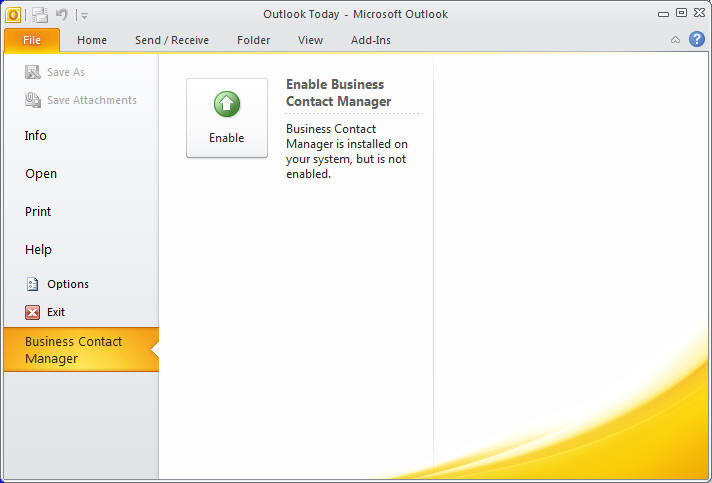Restore down the Outlook window
This screenshot has width=712, height=483.
click(x=681, y=13)
